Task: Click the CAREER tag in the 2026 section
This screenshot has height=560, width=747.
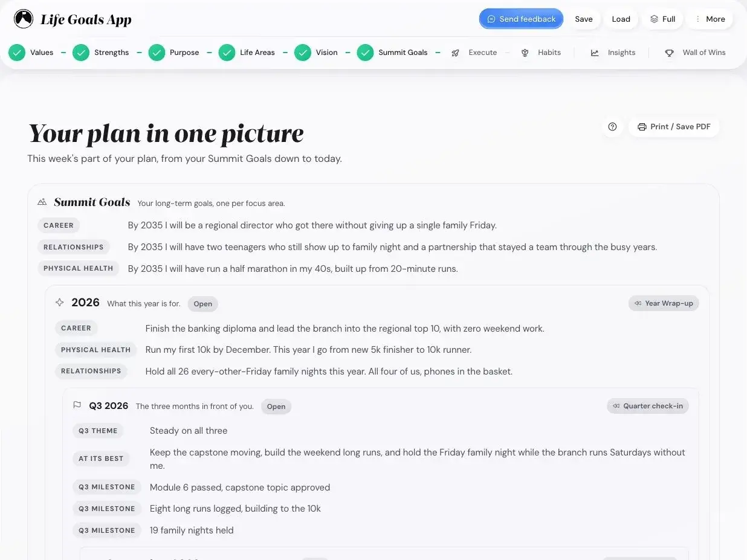Action: point(76,328)
